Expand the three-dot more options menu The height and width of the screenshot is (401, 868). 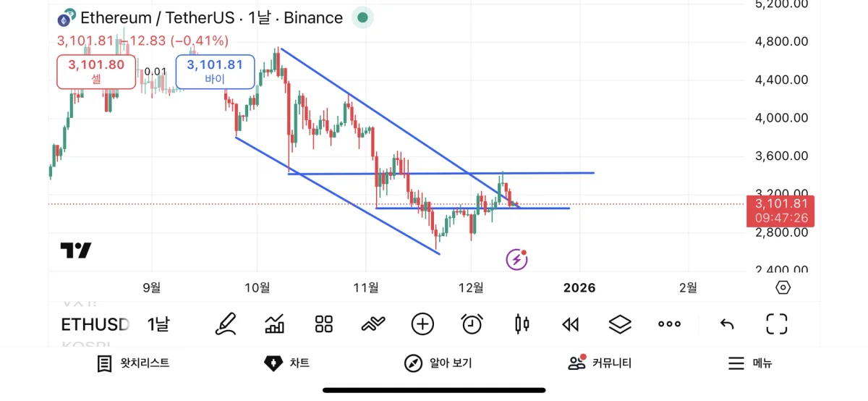(669, 324)
